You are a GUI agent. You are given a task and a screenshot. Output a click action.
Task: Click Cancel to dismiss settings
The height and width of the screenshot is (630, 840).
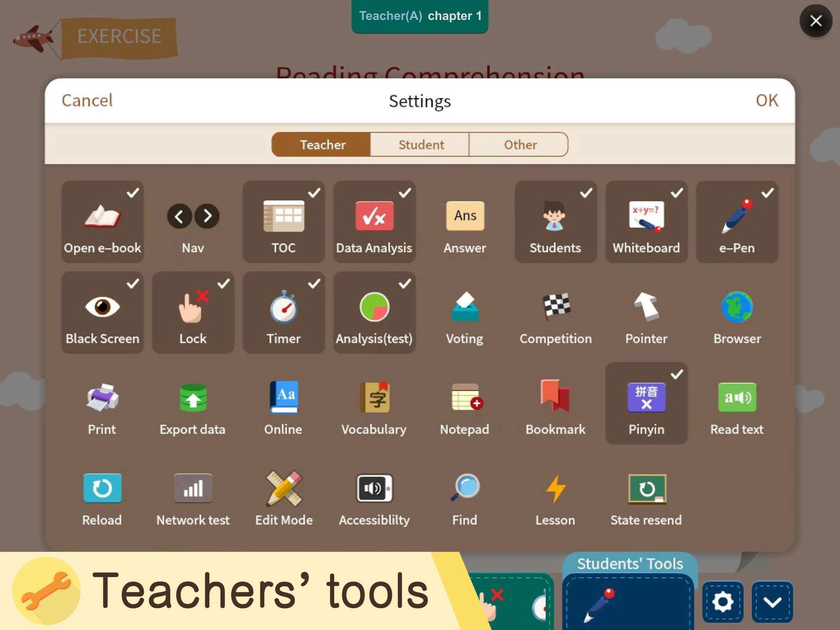click(87, 99)
